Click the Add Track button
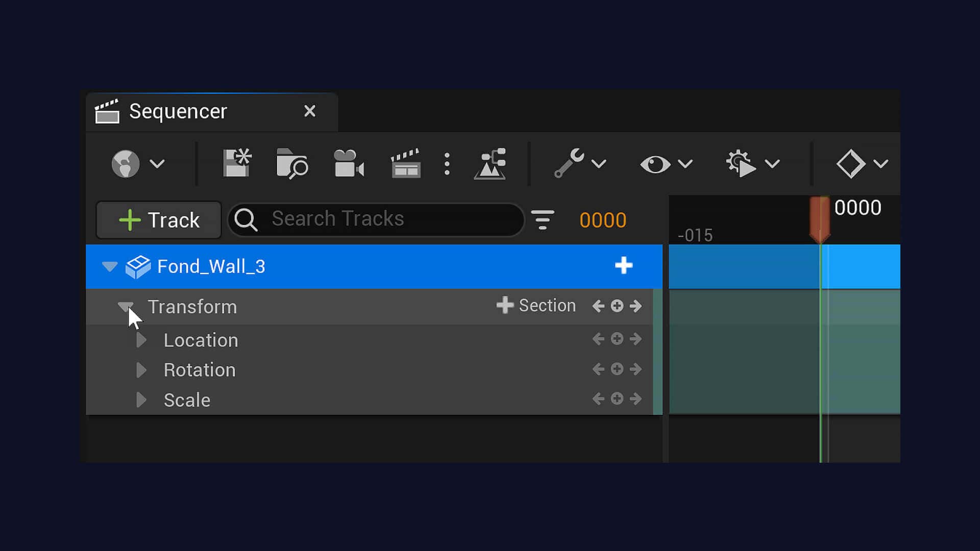Image resolution: width=980 pixels, height=551 pixels. tap(160, 221)
